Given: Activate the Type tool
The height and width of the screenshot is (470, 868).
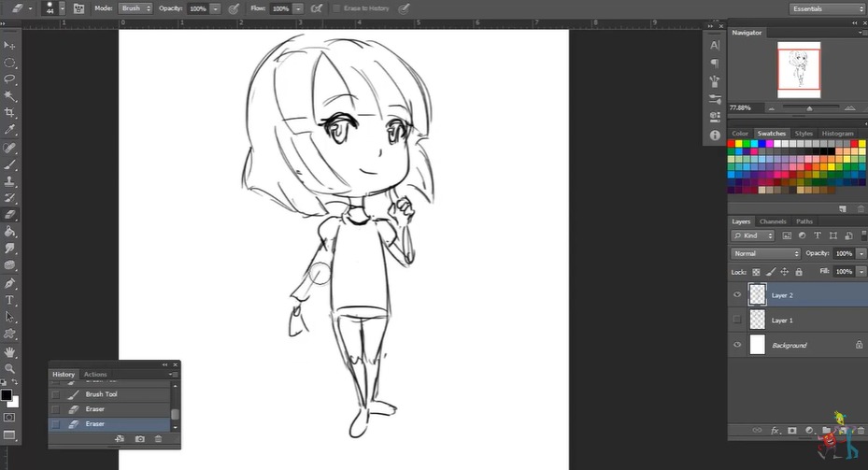Looking at the screenshot, I should click(x=10, y=300).
